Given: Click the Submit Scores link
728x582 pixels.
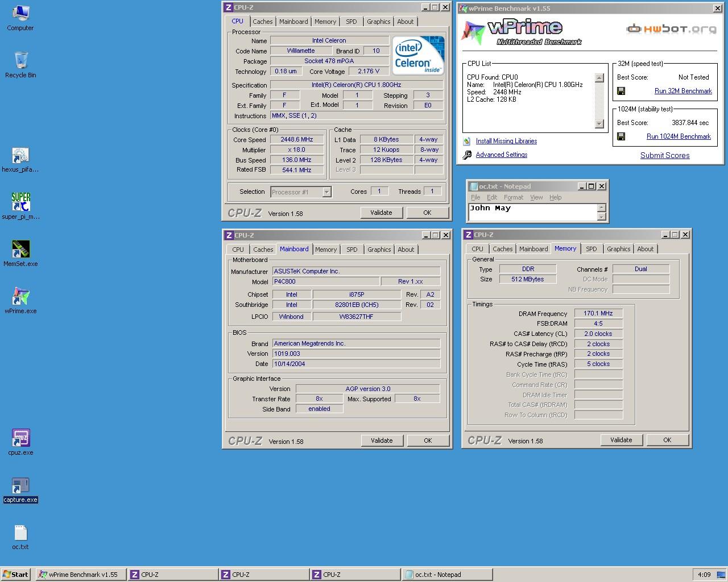Looking at the screenshot, I should [665, 155].
